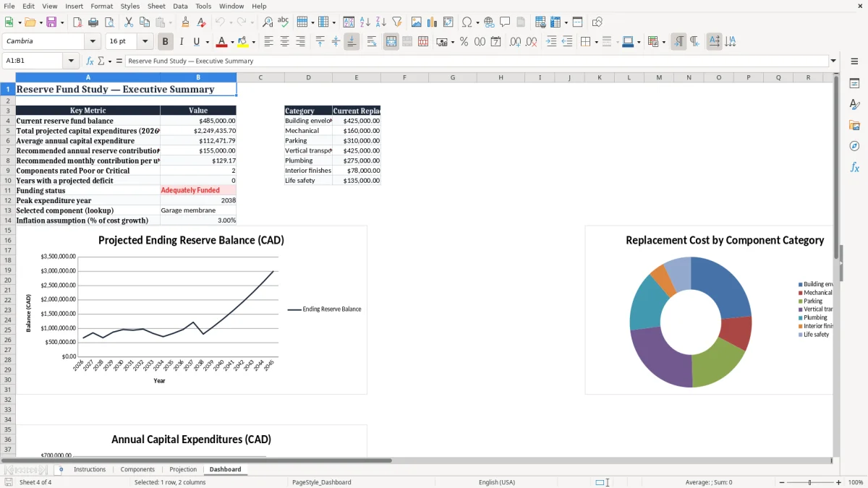This screenshot has height=488, width=868.
Task: Open the Cambria font name dropdown
Action: [92, 42]
